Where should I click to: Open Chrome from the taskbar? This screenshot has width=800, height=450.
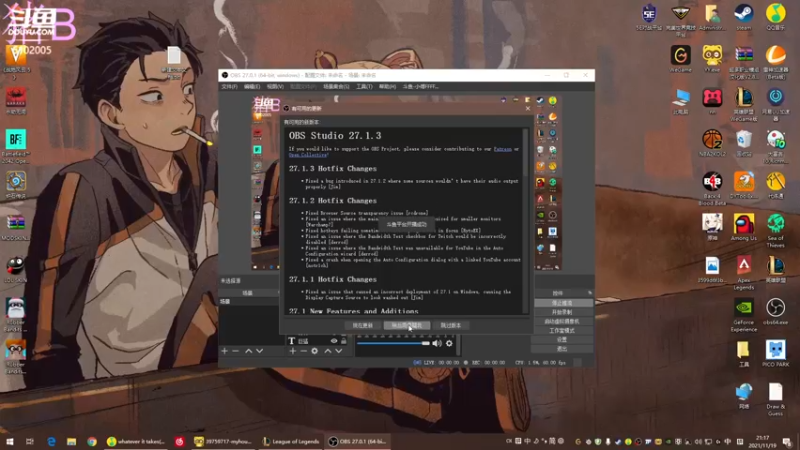coord(92,441)
